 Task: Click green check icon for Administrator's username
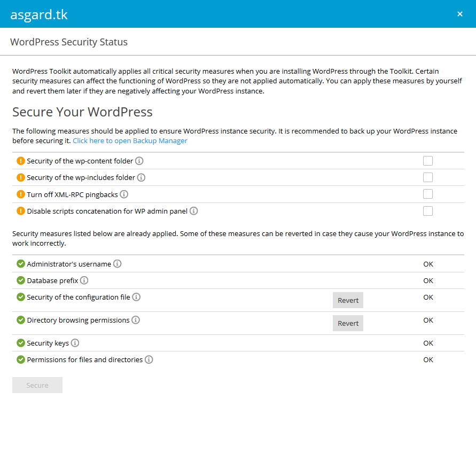(21, 264)
